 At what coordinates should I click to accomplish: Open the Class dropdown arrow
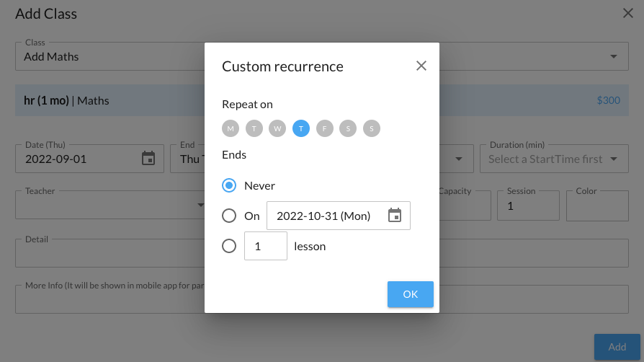613,56
